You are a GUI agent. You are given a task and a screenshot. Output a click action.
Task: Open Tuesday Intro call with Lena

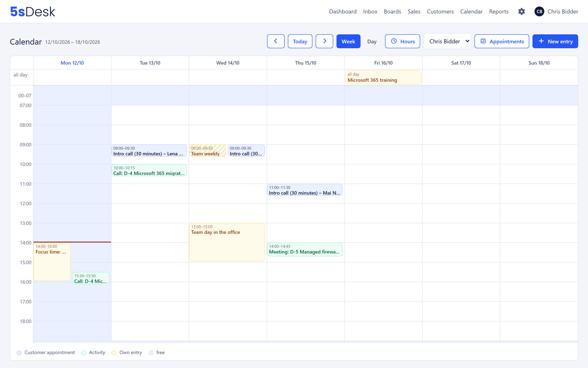point(149,151)
